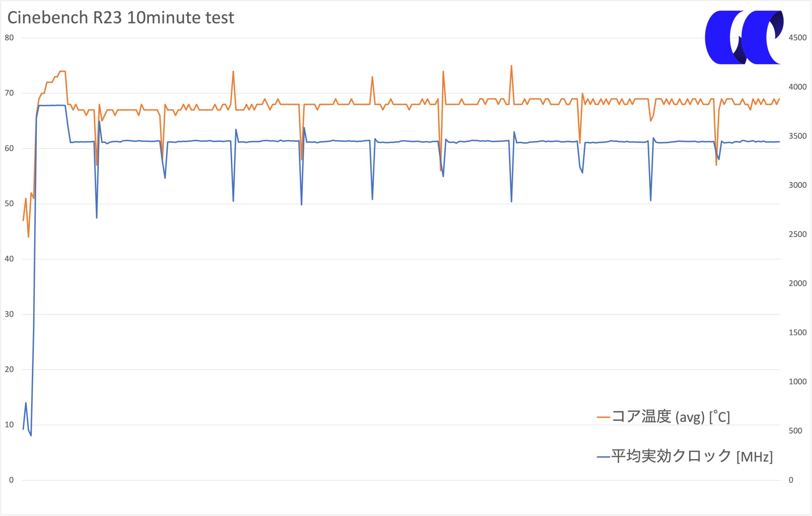Viewport: 812px width, 516px height.
Task: Click the 50 label on the left axis
Action: click(9, 203)
